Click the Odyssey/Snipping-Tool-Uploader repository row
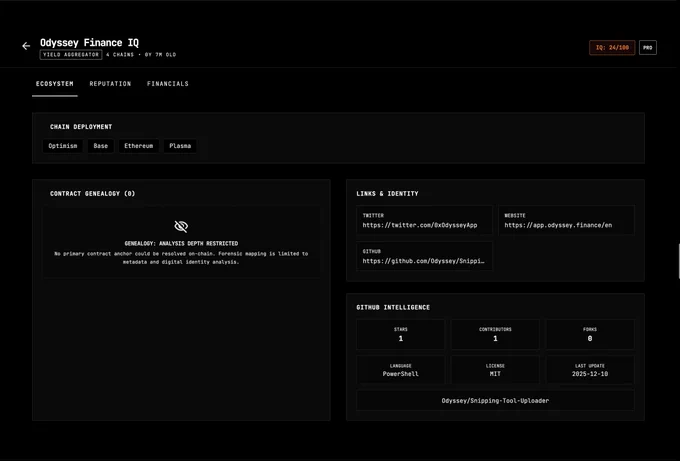This screenshot has height=461, width=680. [495, 401]
